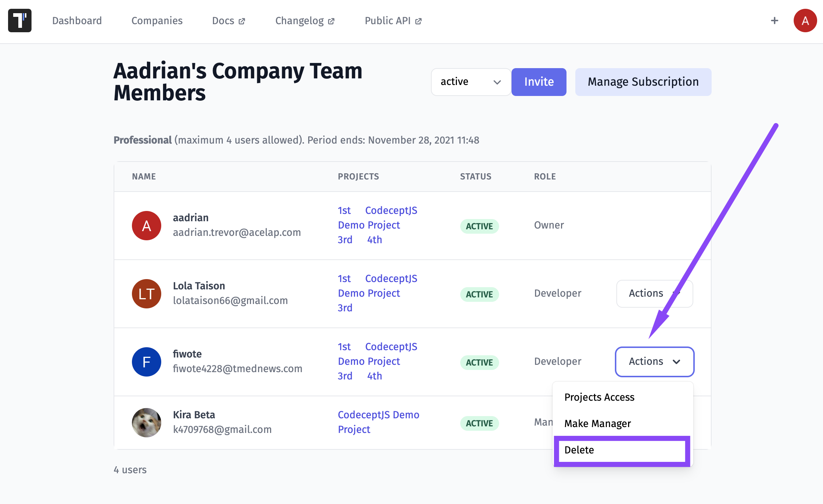Image resolution: width=823 pixels, height=504 pixels.
Task: Click the NAME column header
Action: coord(144,177)
